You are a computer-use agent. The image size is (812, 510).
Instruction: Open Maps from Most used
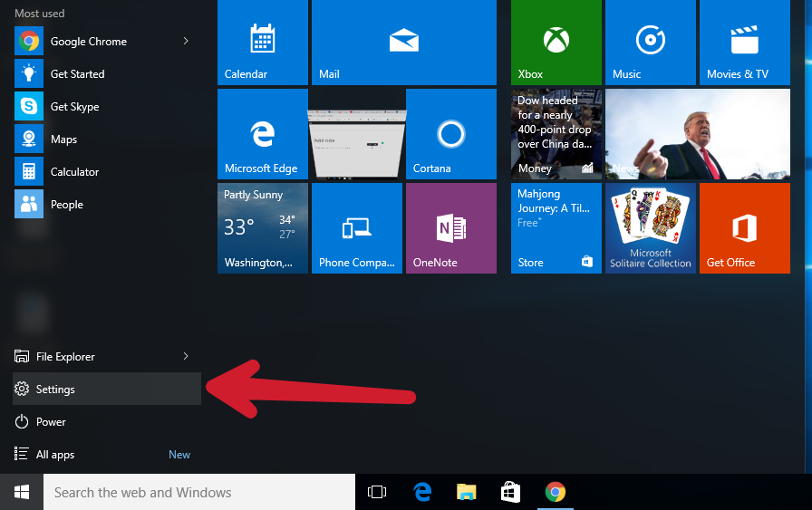coord(107,140)
